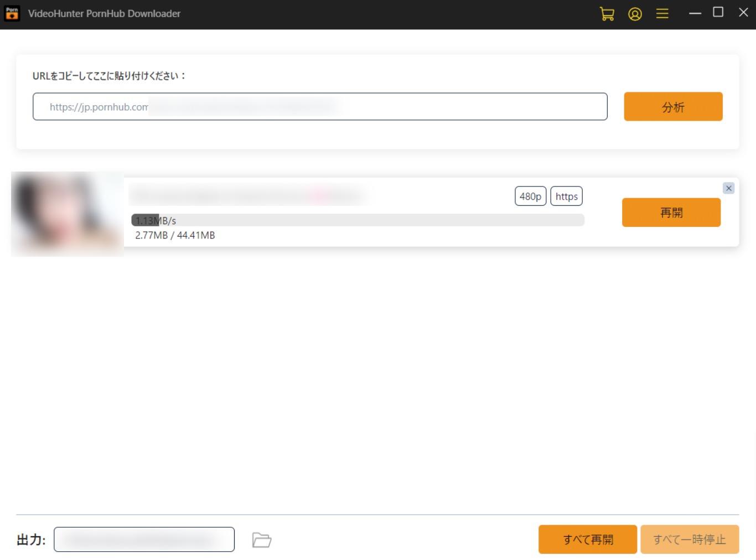Resume download with 再開 button
756x560 pixels.
coord(671,212)
